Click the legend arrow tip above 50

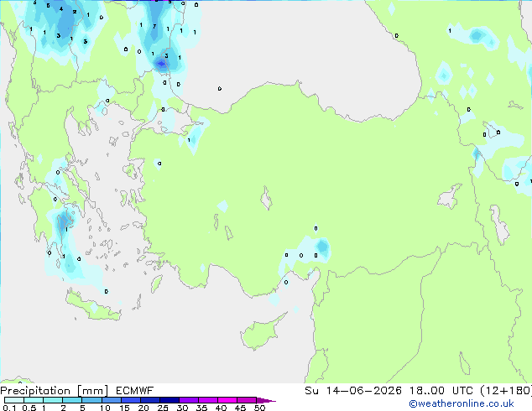pyautogui.click(x=266, y=400)
